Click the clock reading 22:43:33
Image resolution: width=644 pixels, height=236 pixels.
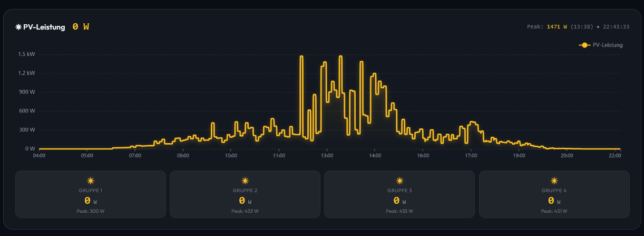(x=616, y=26)
